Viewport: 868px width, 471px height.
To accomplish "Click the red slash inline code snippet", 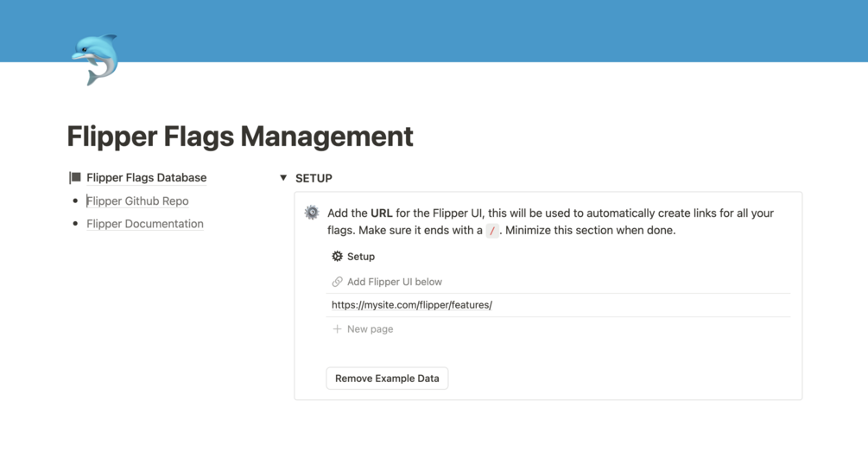I will click(492, 231).
